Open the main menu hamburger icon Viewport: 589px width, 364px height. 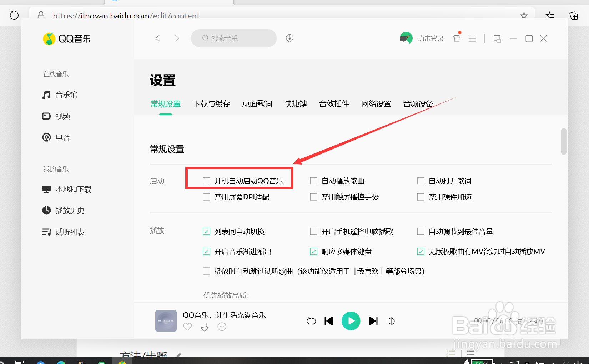(473, 39)
